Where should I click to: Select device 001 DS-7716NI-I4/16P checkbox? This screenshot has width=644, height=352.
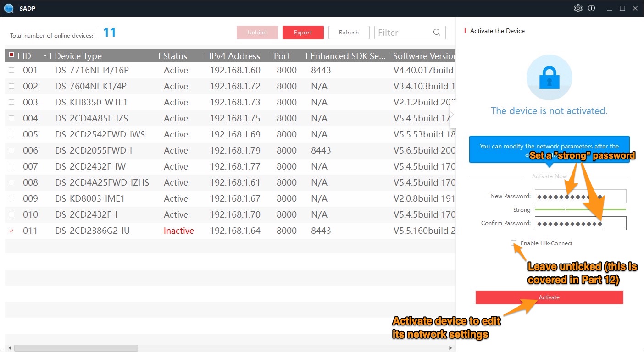tap(11, 70)
